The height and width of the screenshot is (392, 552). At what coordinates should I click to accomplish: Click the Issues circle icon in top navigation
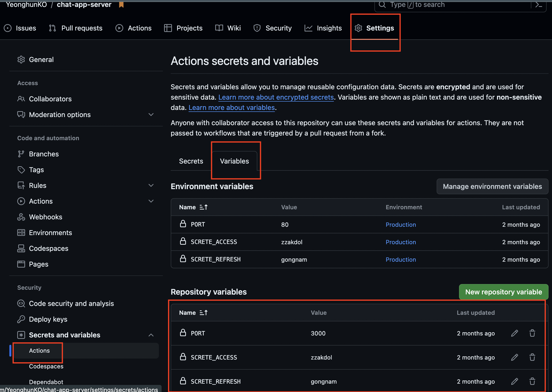(x=8, y=28)
